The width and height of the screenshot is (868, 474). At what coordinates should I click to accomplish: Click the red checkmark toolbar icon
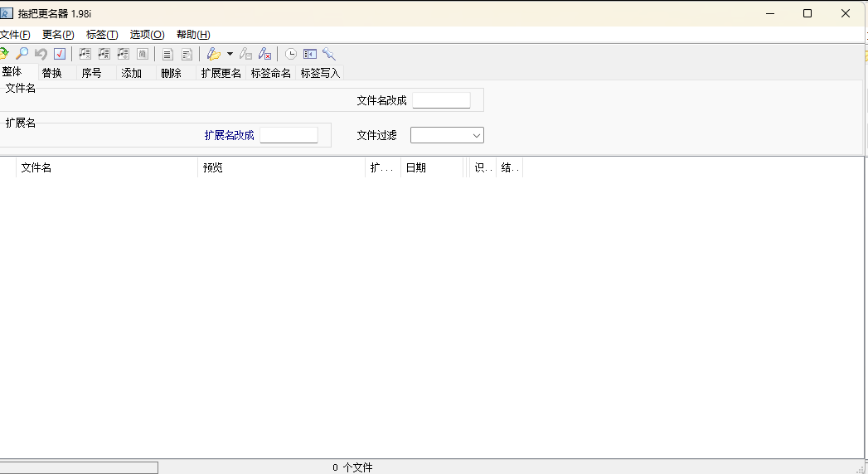(x=59, y=54)
